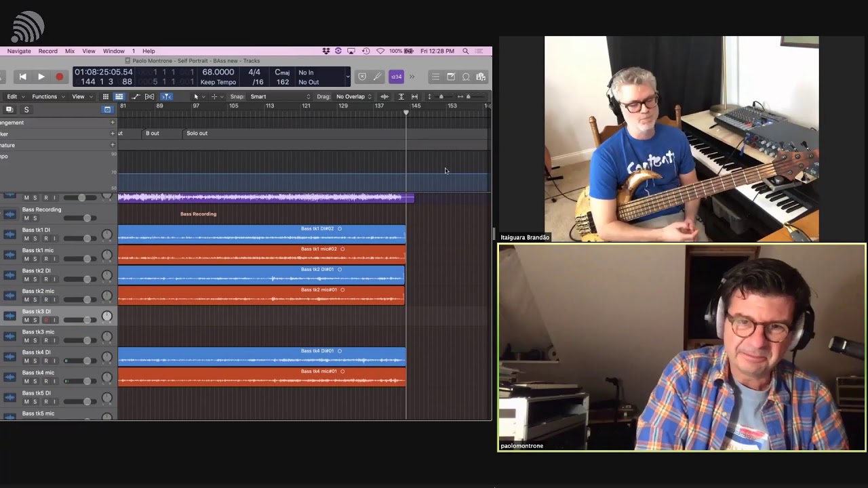
Task: Click the Replace mode icon in control bar
Action: point(362,77)
